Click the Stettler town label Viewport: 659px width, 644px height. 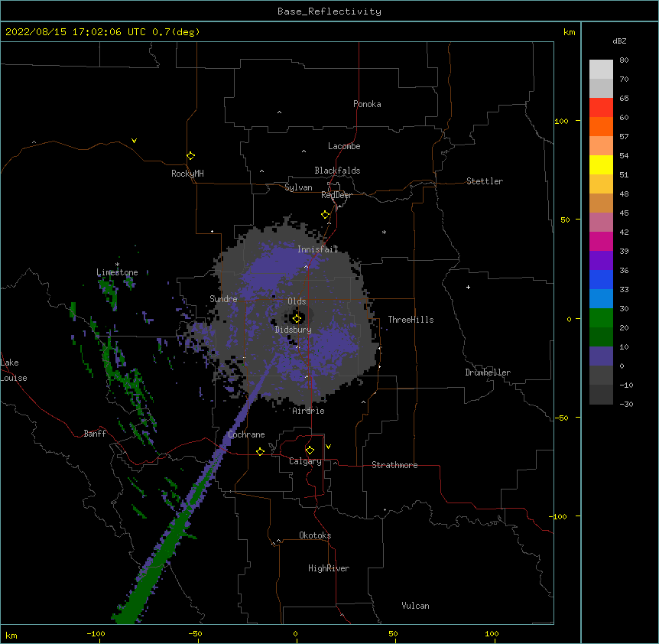click(x=485, y=181)
